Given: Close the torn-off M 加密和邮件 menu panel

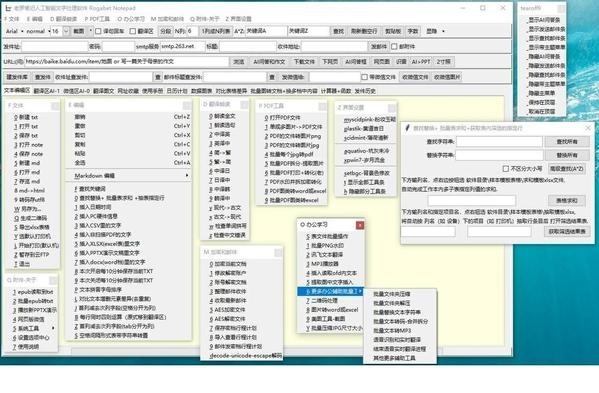Looking at the screenshot, I should point(278,252).
